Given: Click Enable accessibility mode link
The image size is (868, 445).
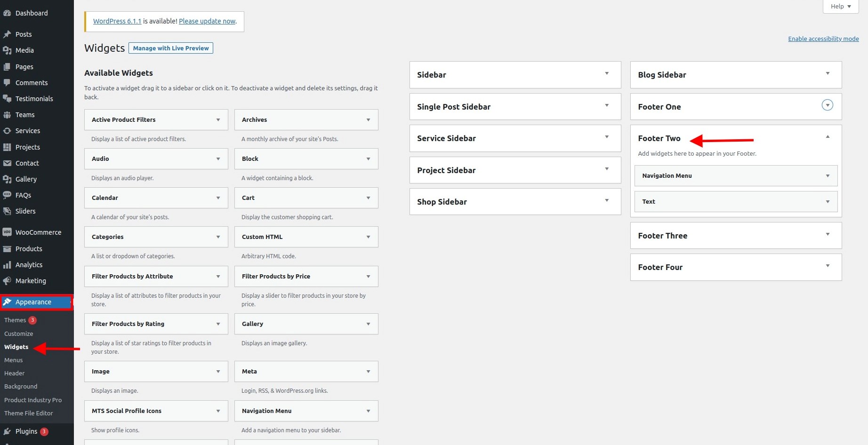Looking at the screenshot, I should point(824,39).
